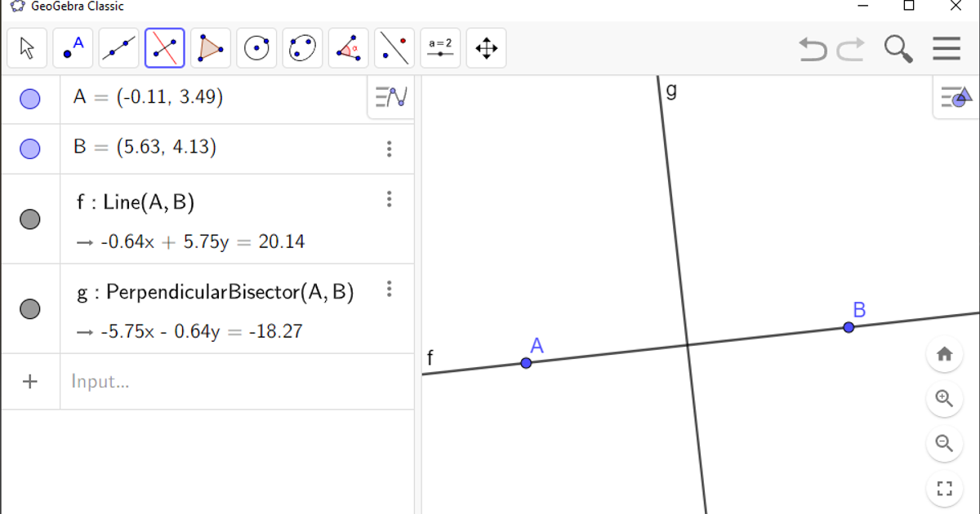Toggle visibility of point B
Viewport: 980px width, 514px height.
30,148
